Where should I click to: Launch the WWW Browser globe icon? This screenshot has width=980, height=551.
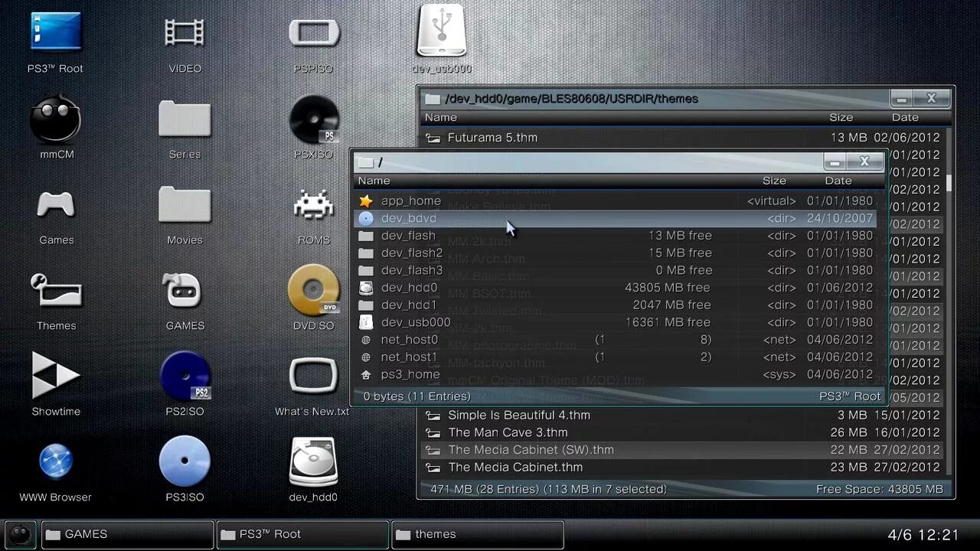[x=55, y=461]
